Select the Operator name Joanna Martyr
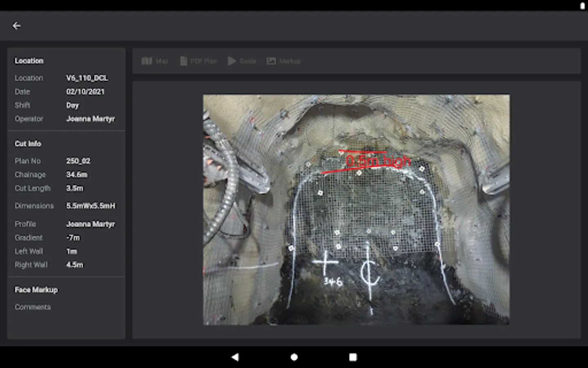588x368 pixels. click(90, 119)
